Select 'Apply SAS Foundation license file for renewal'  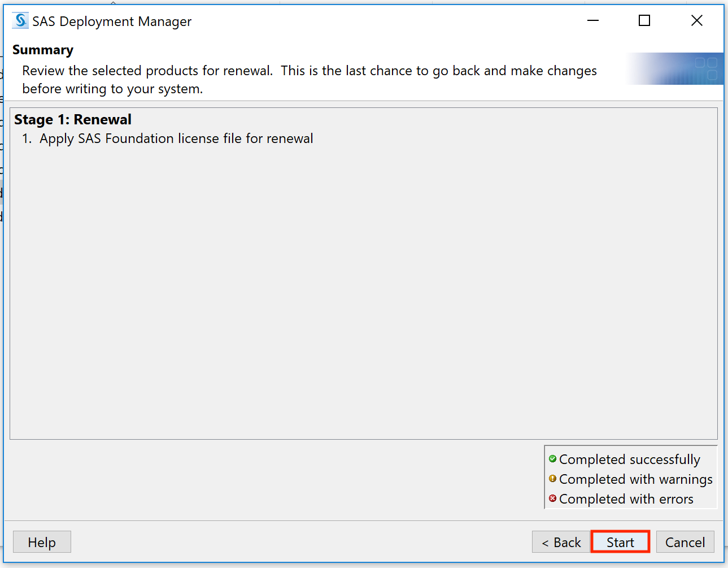176,138
